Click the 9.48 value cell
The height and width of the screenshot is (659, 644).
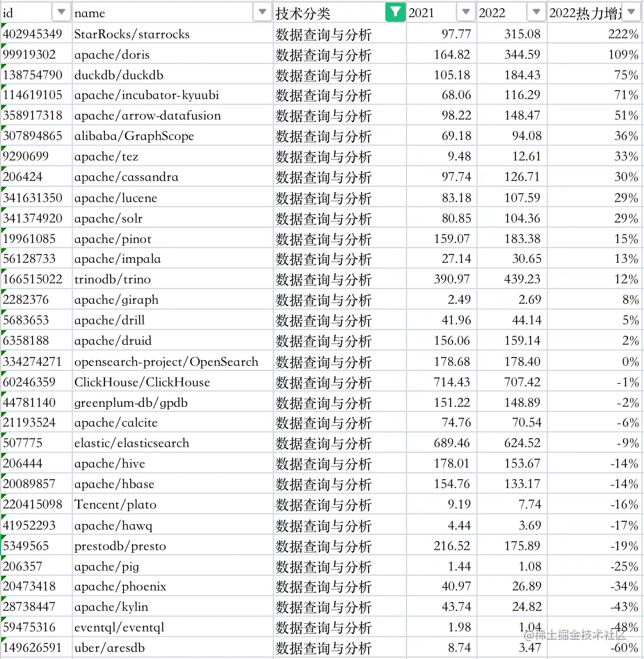point(442,156)
